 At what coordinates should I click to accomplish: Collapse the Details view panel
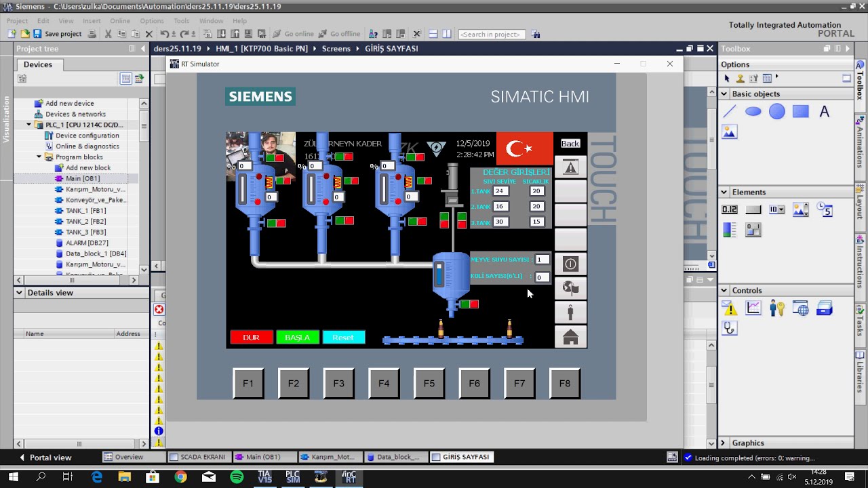tap(20, 293)
